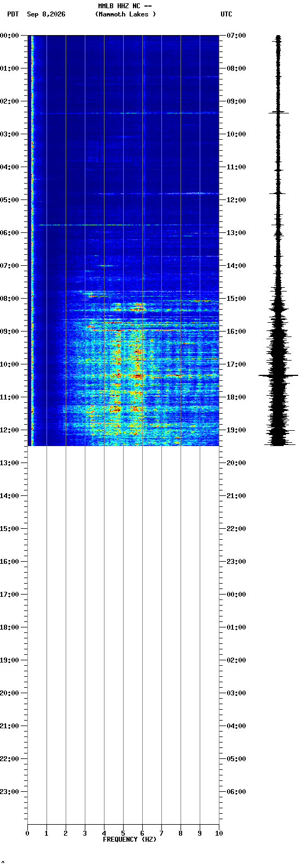This screenshot has width=302, height=868.
Task: Click the 18:00 PDT time tick label
Action: pos(9,627)
